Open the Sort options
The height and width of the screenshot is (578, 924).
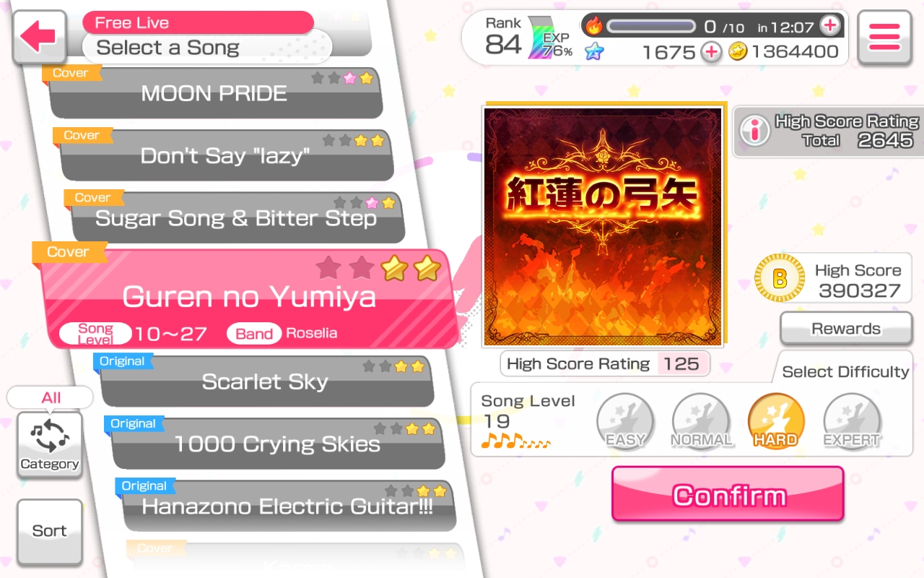[x=49, y=532]
